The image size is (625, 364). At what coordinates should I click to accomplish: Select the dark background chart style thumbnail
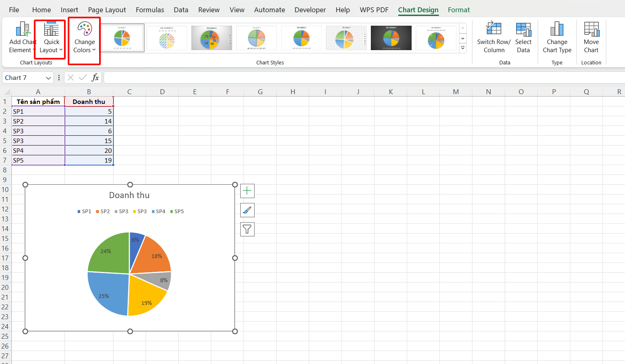(391, 38)
